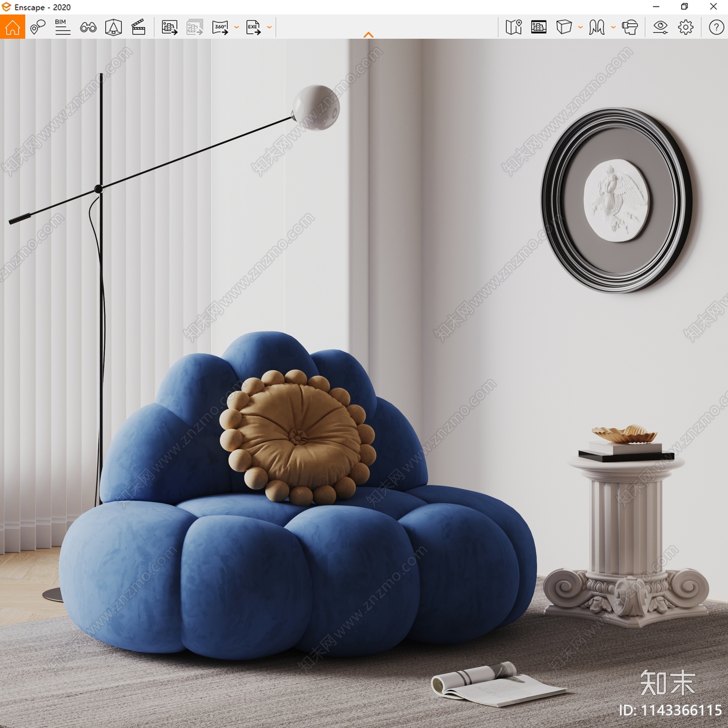728x728 pixels.
Task: Collapse the toolbar with orange chevron
Action: tap(369, 35)
